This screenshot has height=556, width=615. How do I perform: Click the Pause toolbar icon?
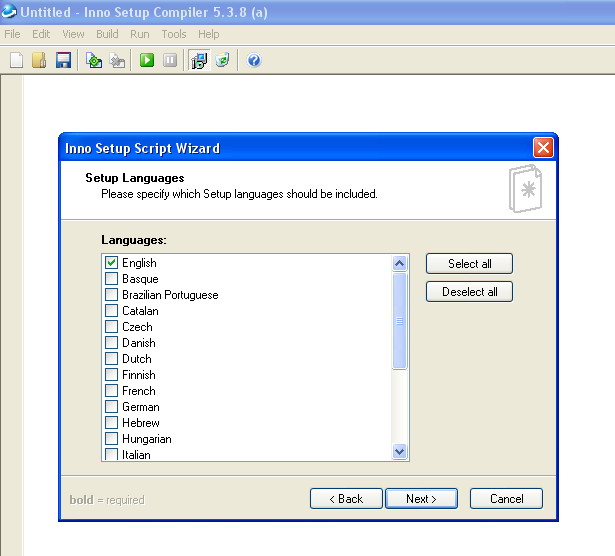pos(170,60)
